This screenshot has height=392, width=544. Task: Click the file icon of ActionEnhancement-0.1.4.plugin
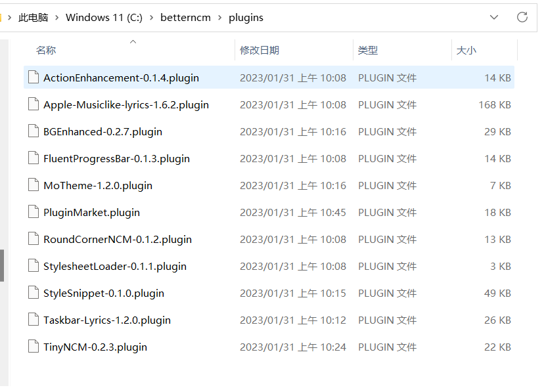(x=34, y=77)
